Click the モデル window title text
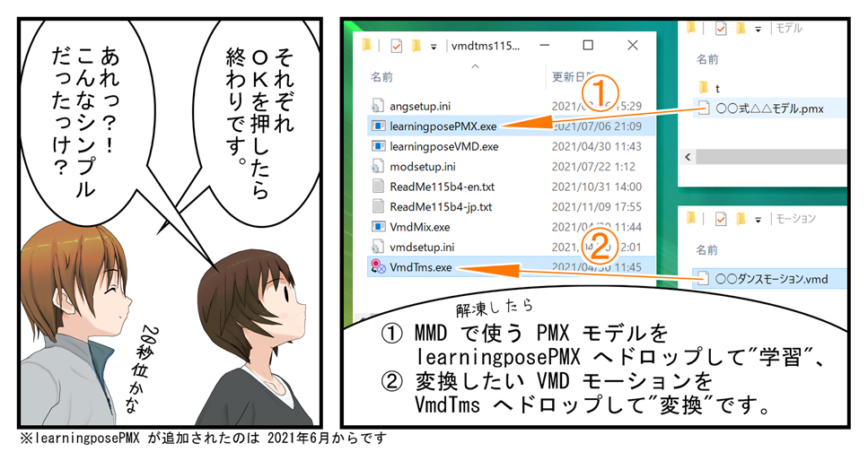 [789, 28]
